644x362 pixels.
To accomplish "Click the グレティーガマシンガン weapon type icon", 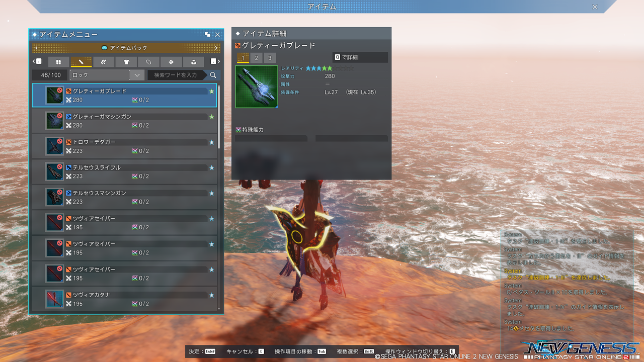I will tap(68, 117).
